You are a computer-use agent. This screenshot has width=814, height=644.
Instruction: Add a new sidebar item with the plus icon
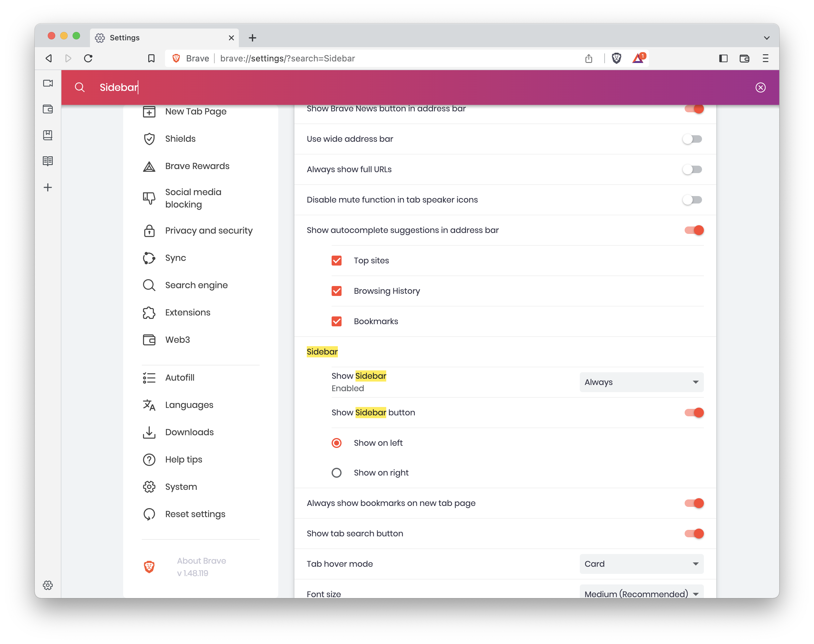[48, 187]
